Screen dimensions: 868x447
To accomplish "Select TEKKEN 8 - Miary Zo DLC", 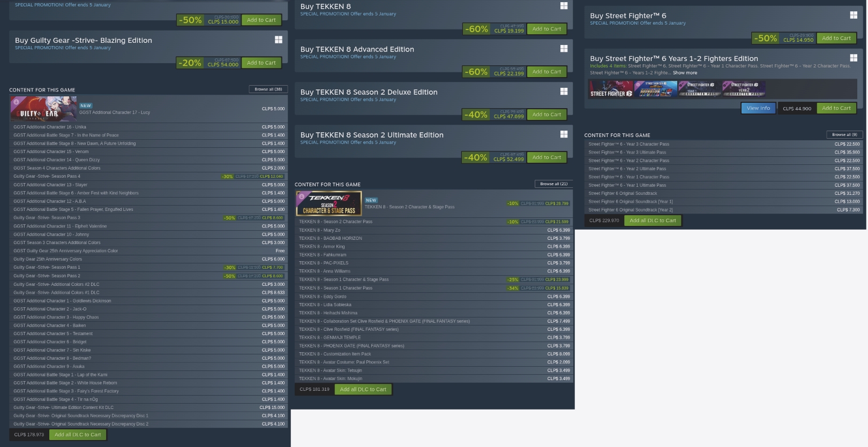I will tap(434, 230).
